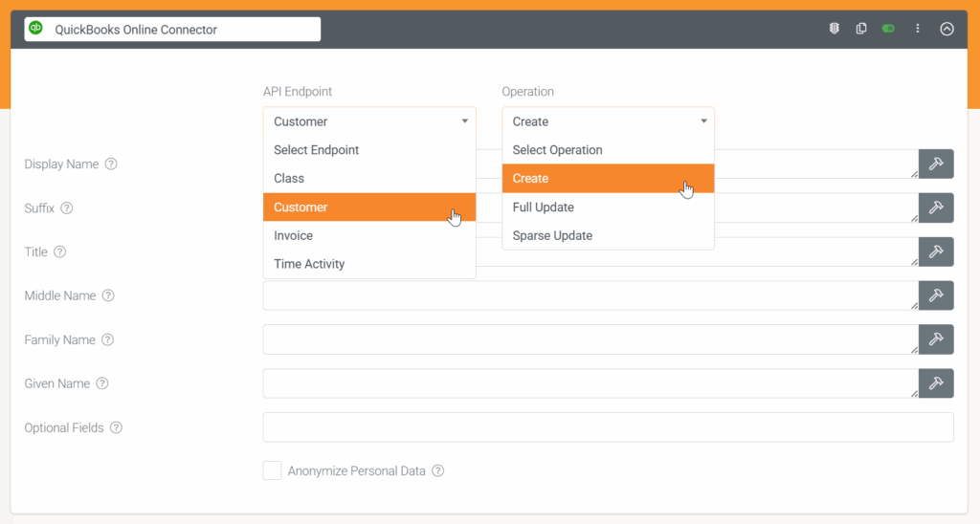980x524 pixels.
Task: Click the connector name field QuickBooks Online Connector
Action: pyautogui.click(x=172, y=30)
